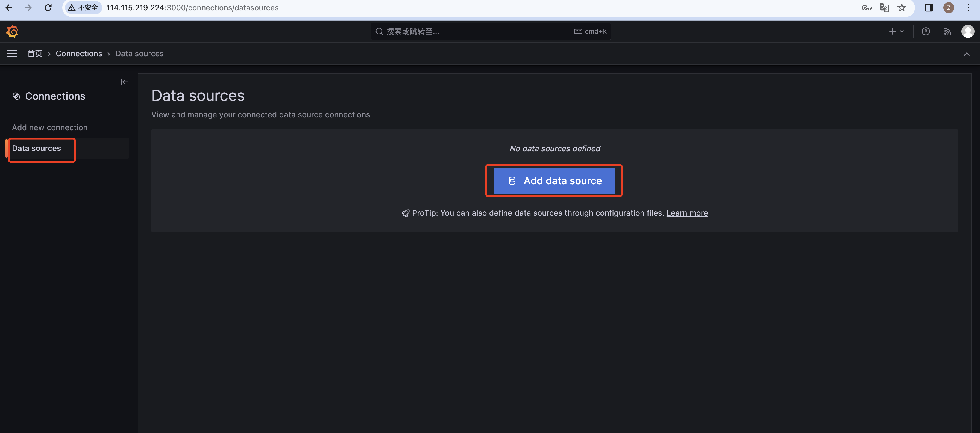Collapse the Connections sidebar with arrow icon
Image resolution: width=980 pixels, height=433 pixels.
pos(124,82)
